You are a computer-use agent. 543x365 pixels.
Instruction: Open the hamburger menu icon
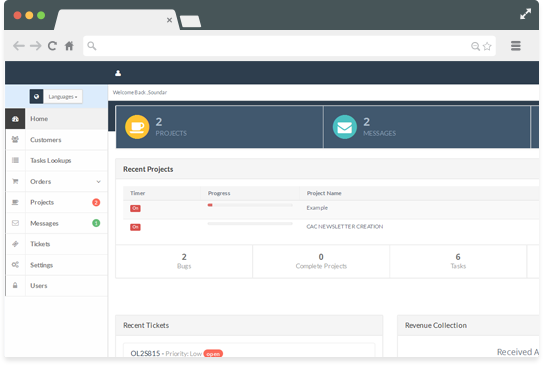point(516,46)
